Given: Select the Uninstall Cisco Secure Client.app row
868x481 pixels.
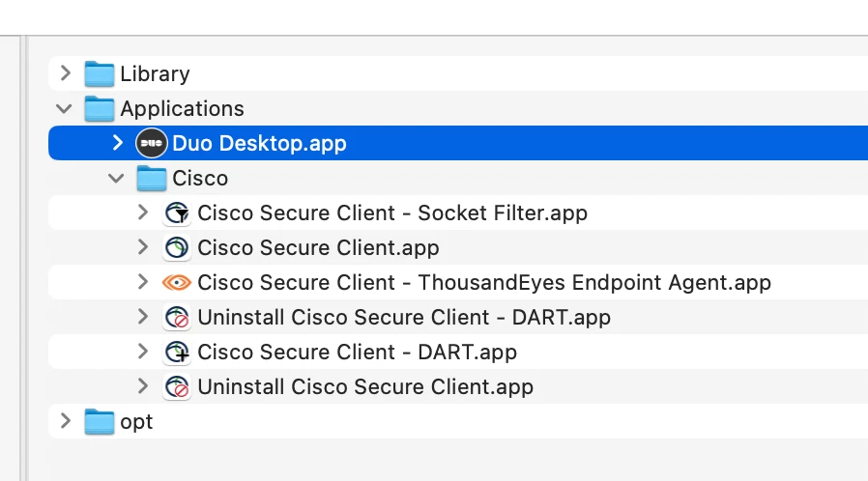Looking at the screenshot, I should coord(458,387).
